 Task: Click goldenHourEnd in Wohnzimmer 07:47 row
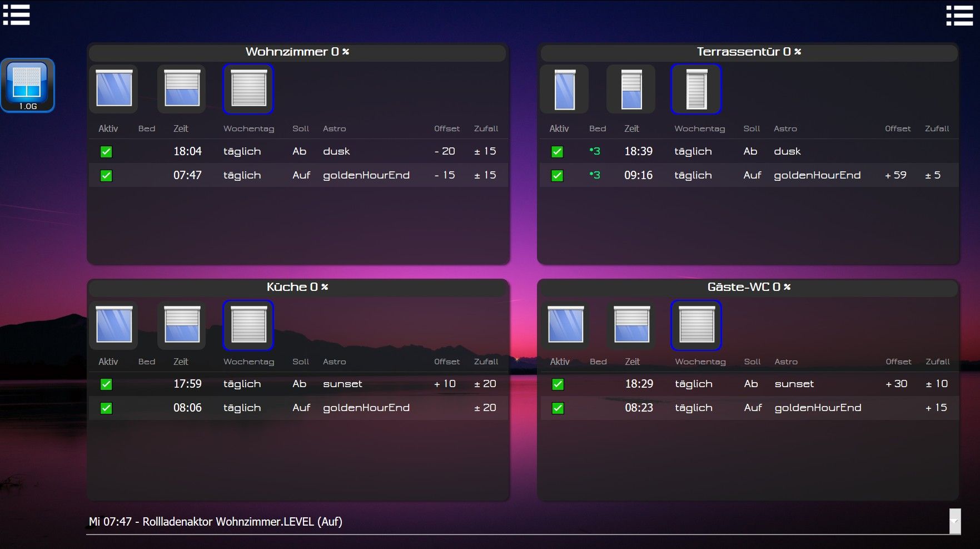point(366,175)
